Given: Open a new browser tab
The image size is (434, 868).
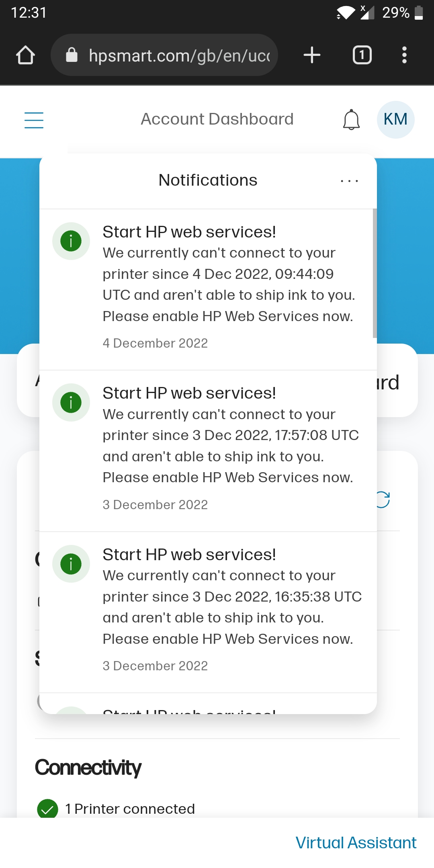Looking at the screenshot, I should tap(312, 55).
